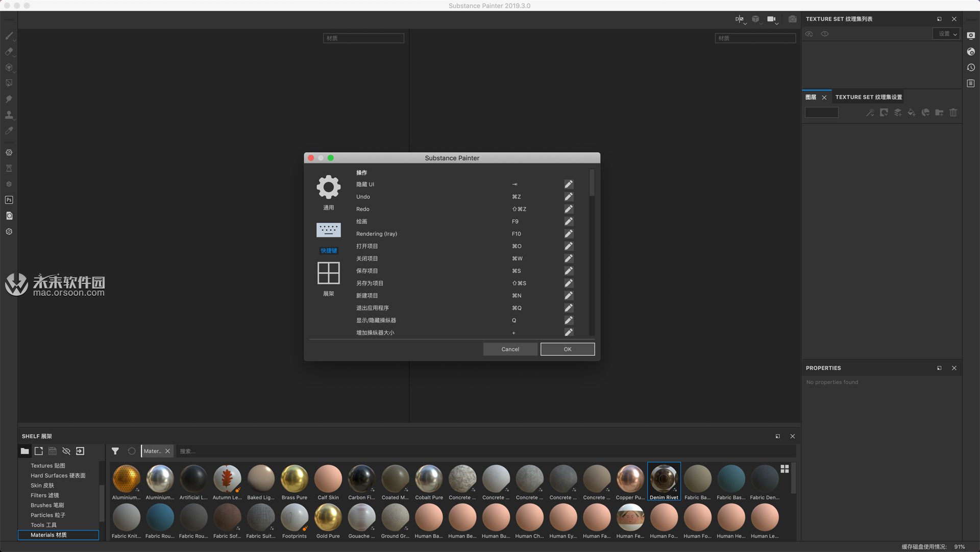Select the 快捷键 shortcuts section
The width and height of the screenshot is (980, 552).
pos(329,237)
